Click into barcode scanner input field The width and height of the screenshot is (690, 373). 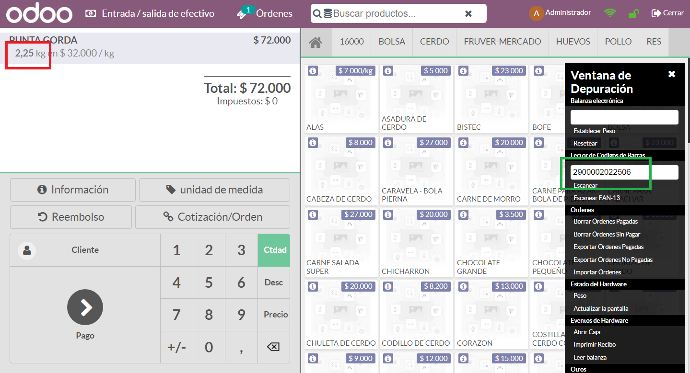coord(624,172)
